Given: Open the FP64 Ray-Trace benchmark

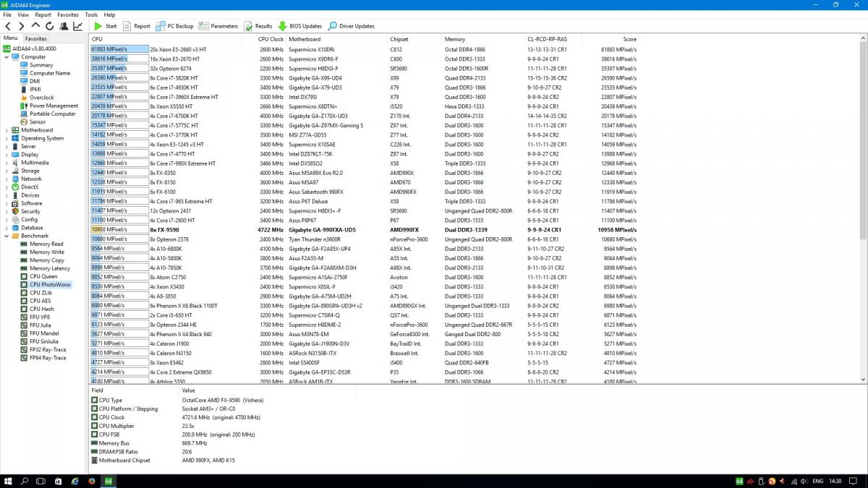Looking at the screenshot, I should tap(43, 358).
